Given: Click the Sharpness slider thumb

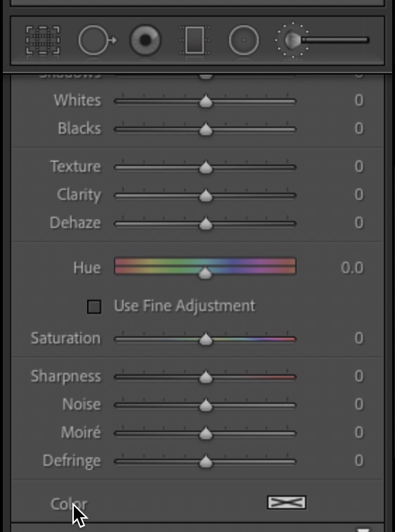Looking at the screenshot, I should coord(206,377).
